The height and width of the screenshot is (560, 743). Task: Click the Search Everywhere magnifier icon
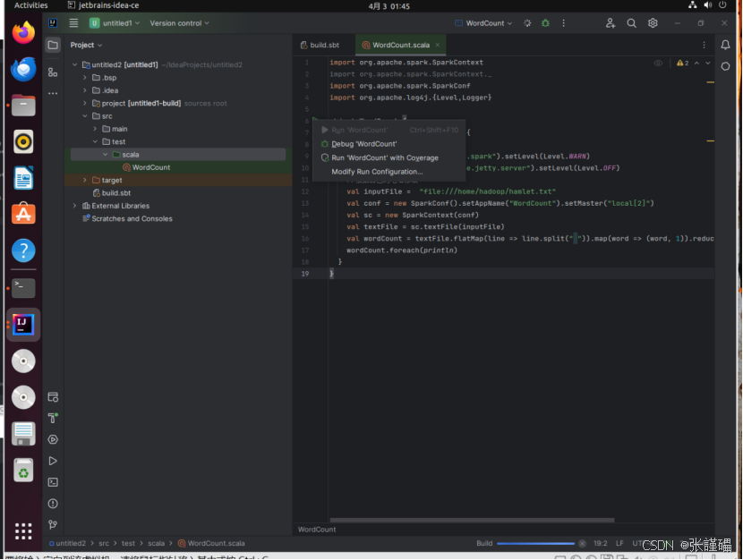(x=631, y=24)
